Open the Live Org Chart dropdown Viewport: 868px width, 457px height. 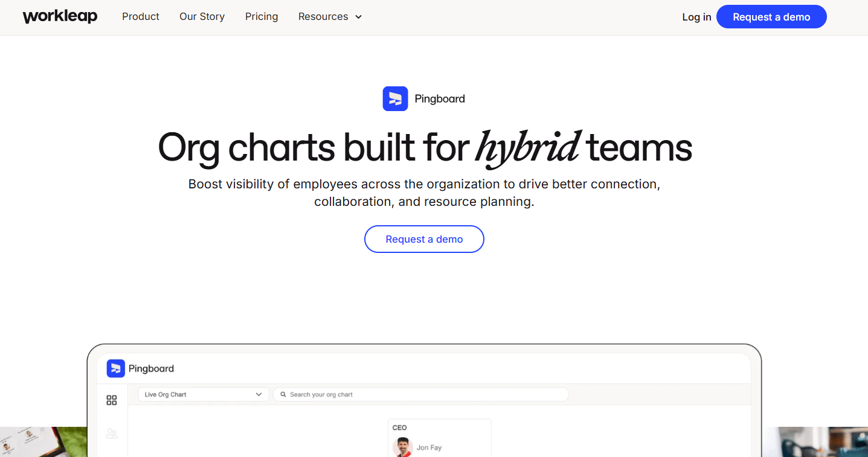coord(204,395)
